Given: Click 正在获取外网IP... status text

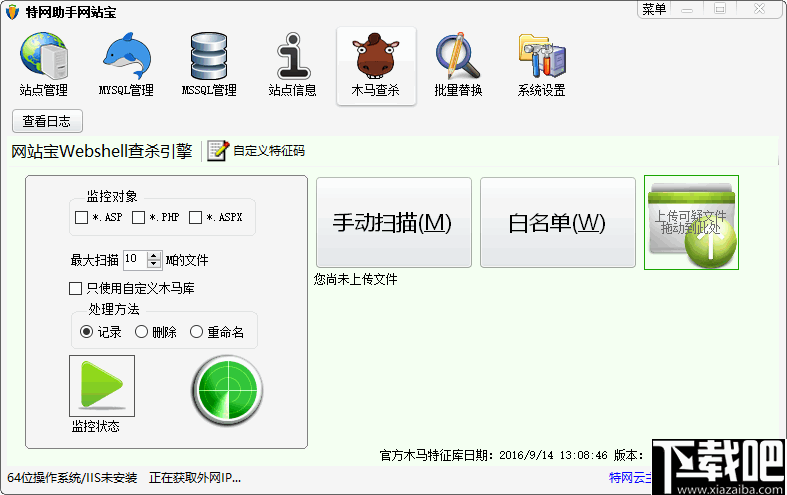Looking at the screenshot, I should [x=195, y=477].
